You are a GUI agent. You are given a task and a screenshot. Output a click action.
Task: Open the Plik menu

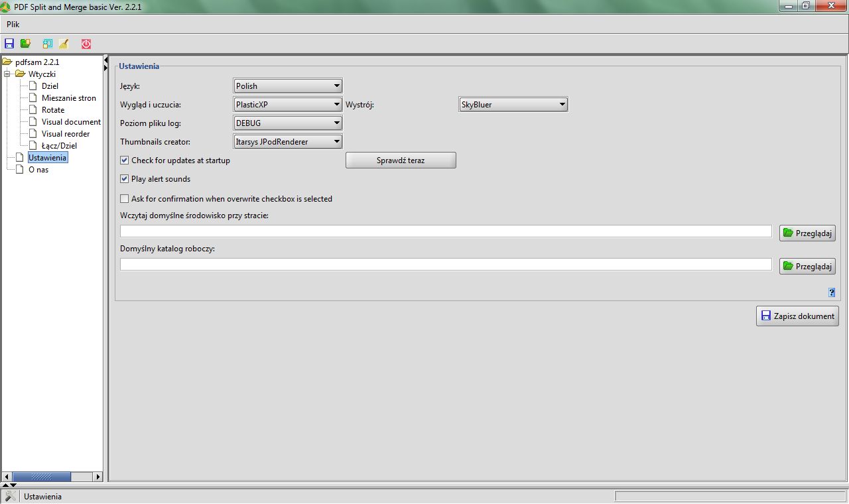pyautogui.click(x=13, y=25)
